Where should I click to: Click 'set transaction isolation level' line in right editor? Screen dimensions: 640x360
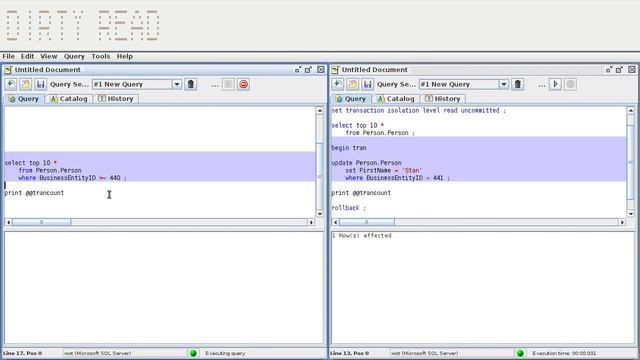(x=418, y=111)
